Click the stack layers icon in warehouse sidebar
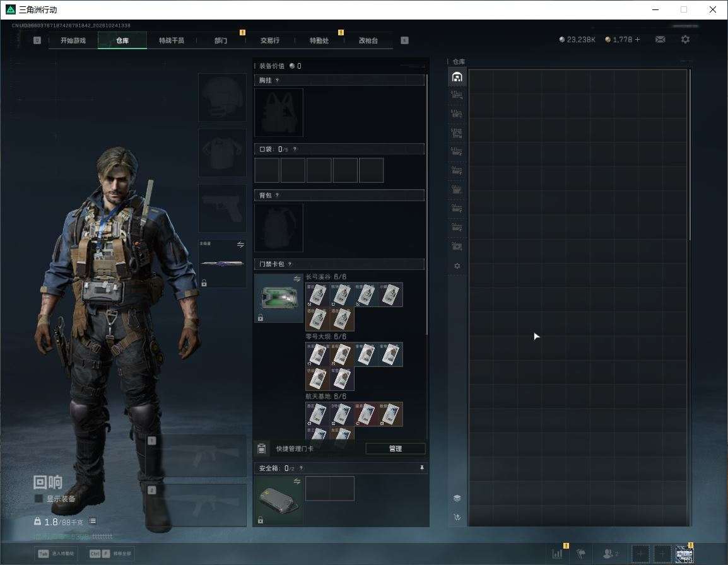Screen dimensions: 728x565 pyautogui.click(x=457, y=498)
